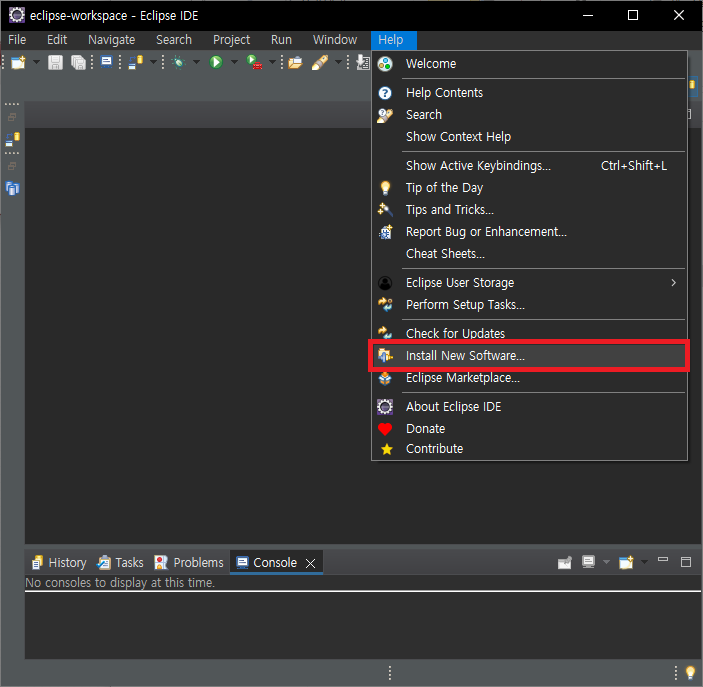Choose Search in the Help menu
This screenshot has width=703, height=687.
pos(529,115)
